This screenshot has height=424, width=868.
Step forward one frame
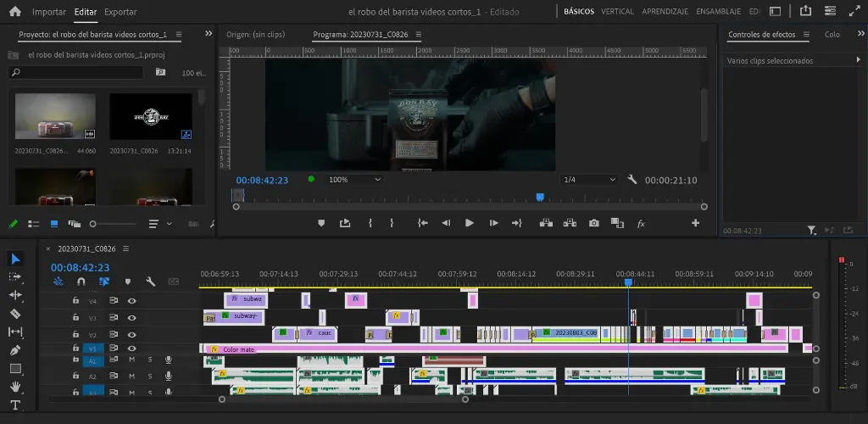(x=494, y=223)
